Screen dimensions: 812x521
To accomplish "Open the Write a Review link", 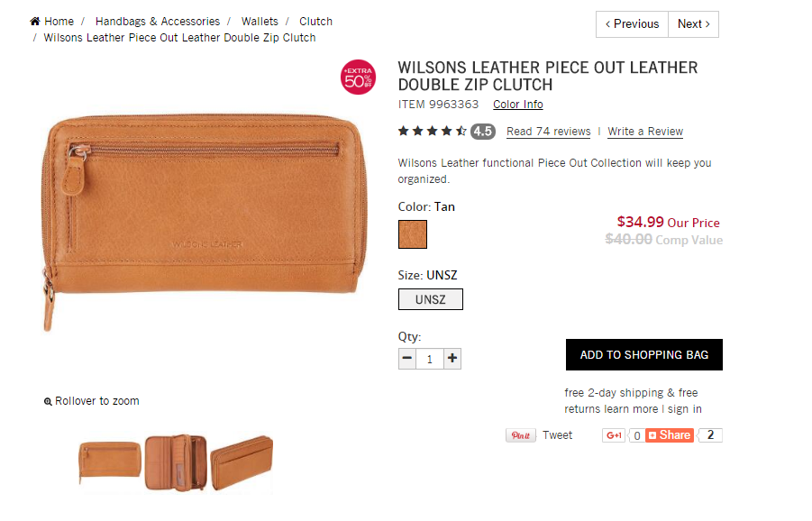I will click(645, 132).
